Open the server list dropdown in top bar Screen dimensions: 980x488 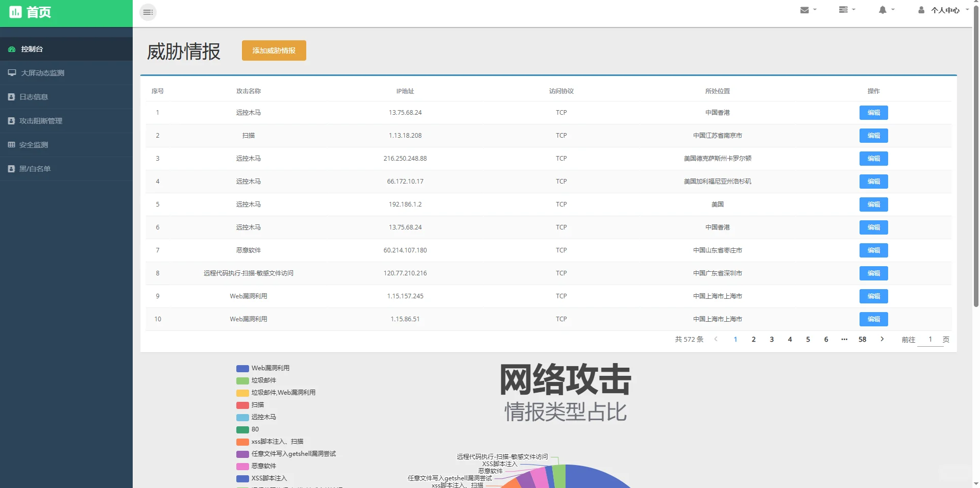point(843,9)
